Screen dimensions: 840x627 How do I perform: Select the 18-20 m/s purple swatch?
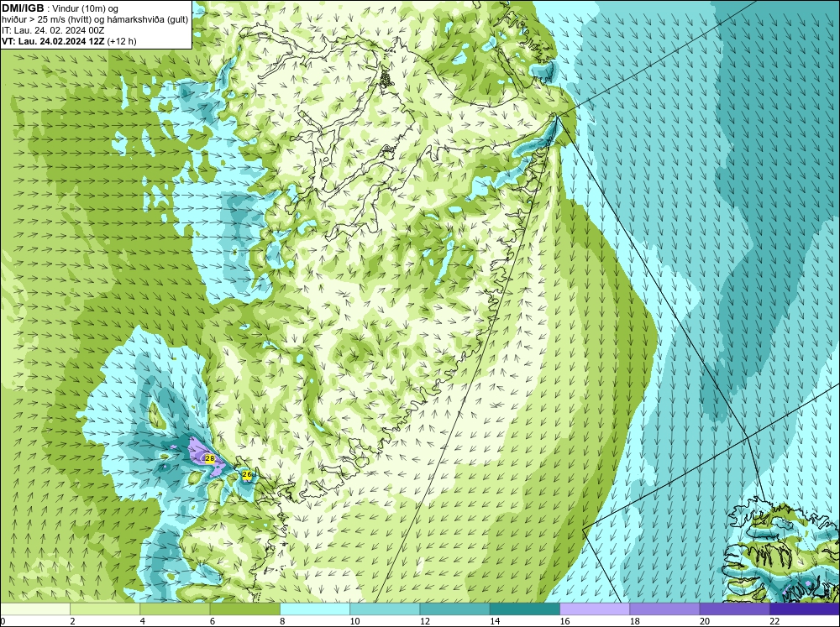(x=664, y=609)
